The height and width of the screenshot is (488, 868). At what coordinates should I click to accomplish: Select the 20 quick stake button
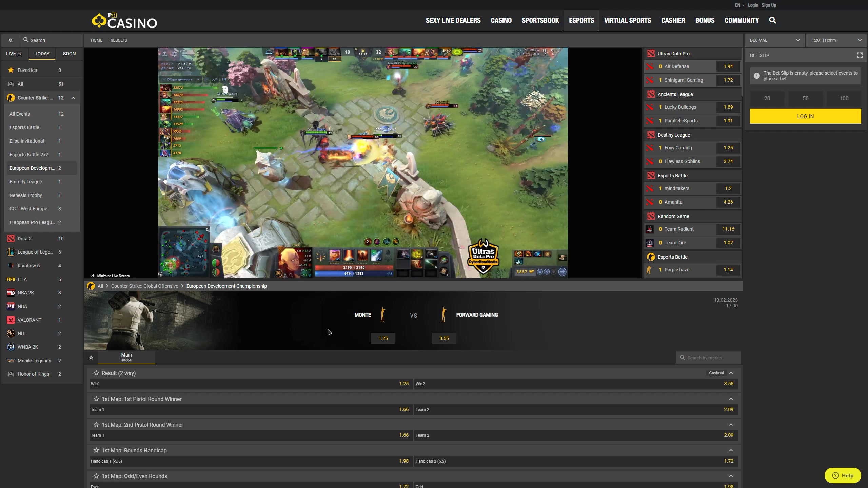pos(767,98)
